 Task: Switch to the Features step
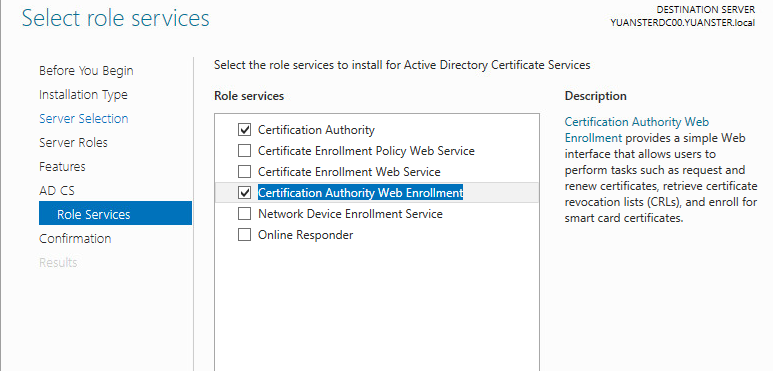click(x=62, y=167)
